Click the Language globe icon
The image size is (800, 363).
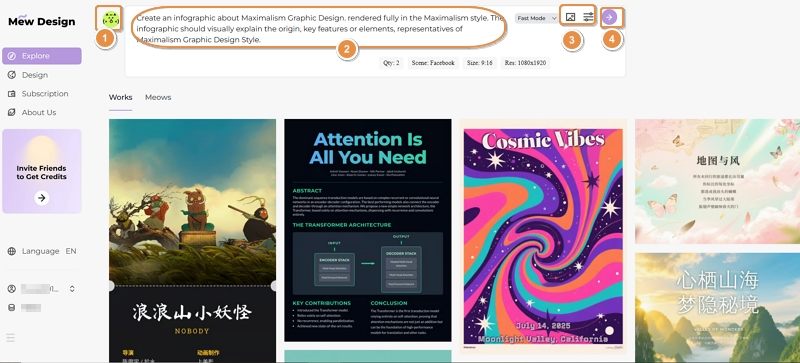coord(12,251)
